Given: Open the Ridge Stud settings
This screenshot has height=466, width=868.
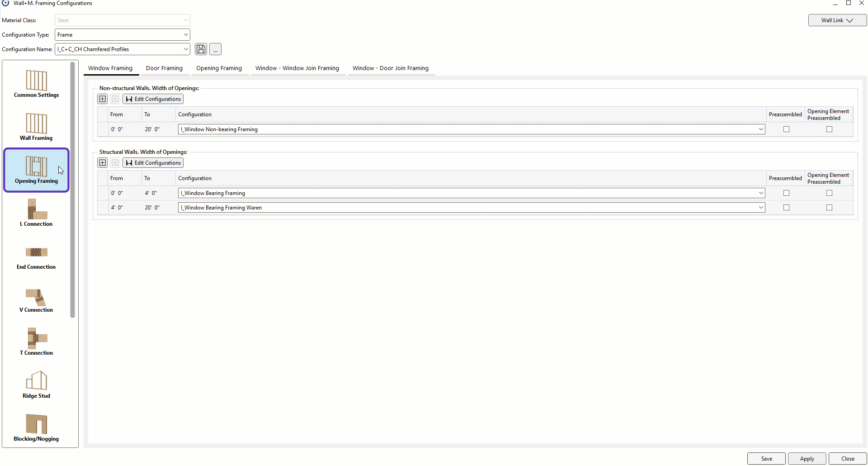Looking at the screenshot, I should pyautogui.click(x=36, y=385).
